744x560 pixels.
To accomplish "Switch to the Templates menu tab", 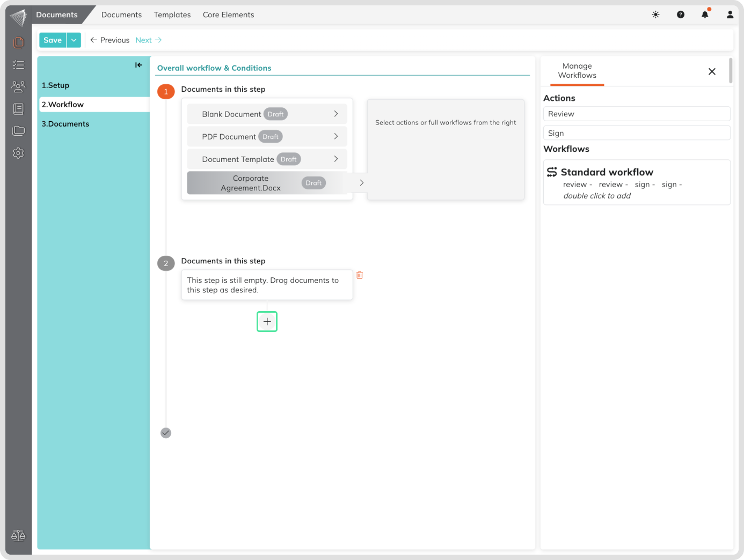I will (172, 14).
